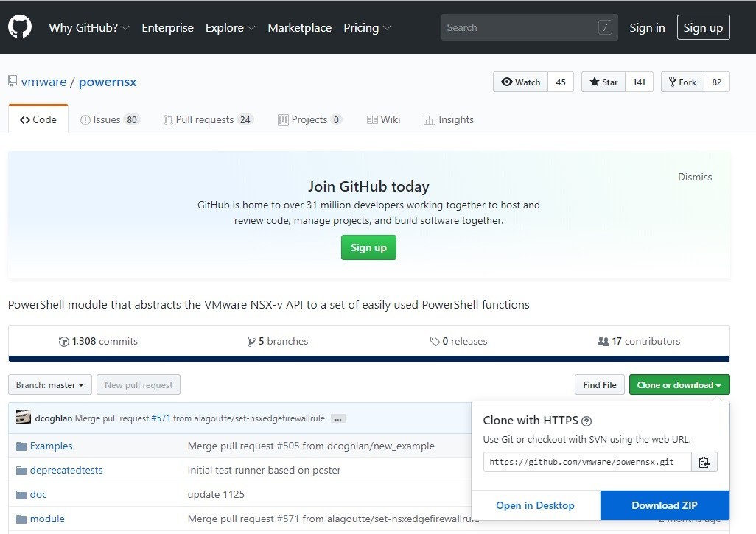Click Enterprise in the navigation bar
The height and width of the screenshot is (534, 756).
pos(168,28)
